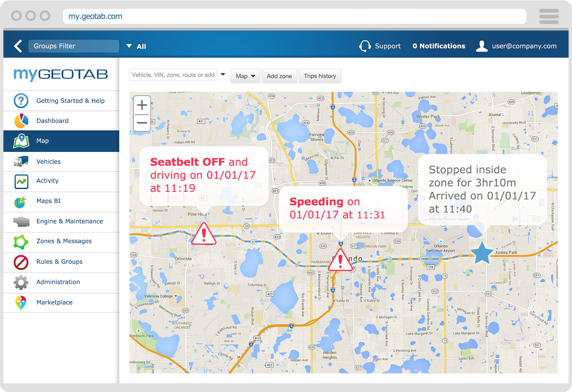Click the Holden Heights map label
Screen dimensions: 572x392
pos(330,355)
